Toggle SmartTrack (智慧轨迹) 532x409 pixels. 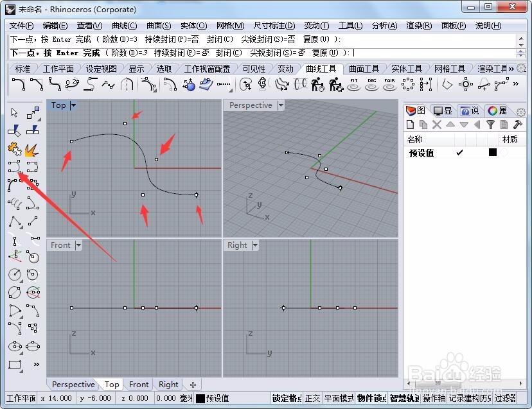tap(404, 398)
